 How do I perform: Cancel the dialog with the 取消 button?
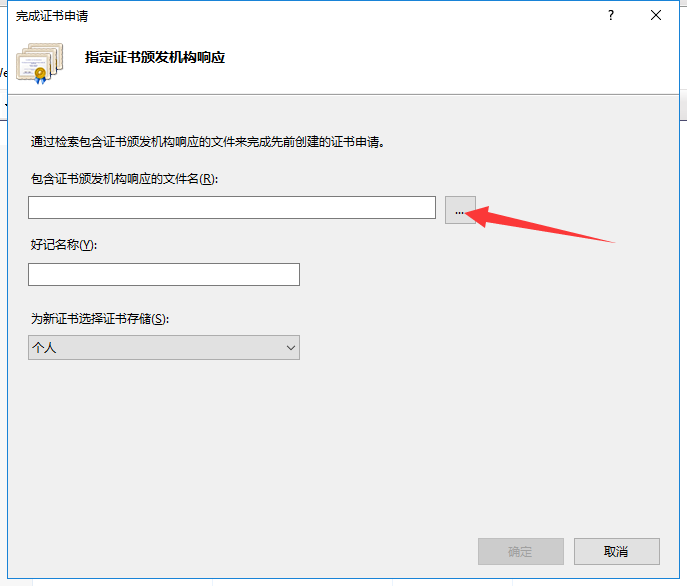(x=616, y=551)
